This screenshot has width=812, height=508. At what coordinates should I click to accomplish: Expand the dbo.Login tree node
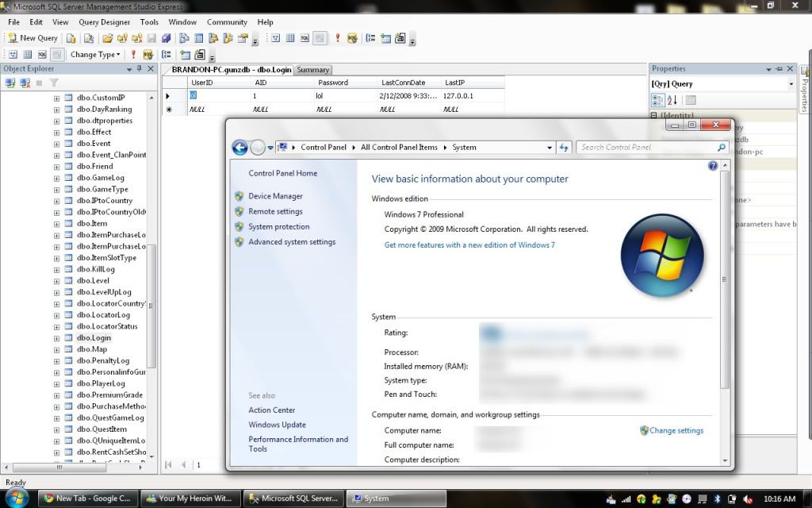click(x=57, y=338)
